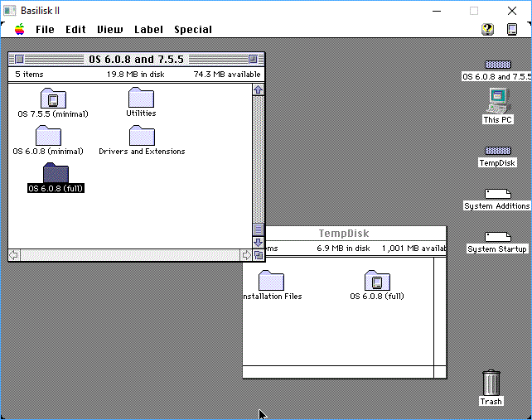
Task: Click the vertical scroll up arrow
Action: point(259,90)
